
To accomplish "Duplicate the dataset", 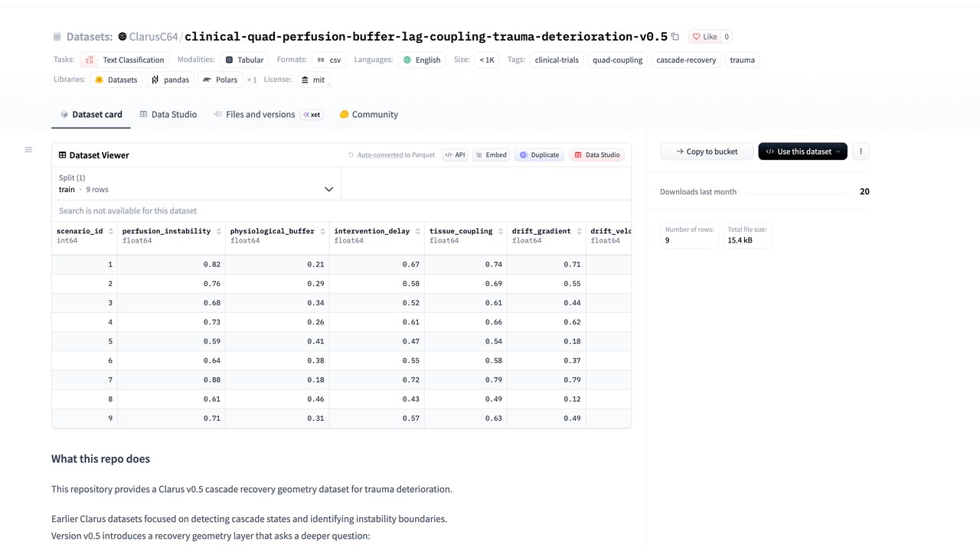I will tap(539, 155).
